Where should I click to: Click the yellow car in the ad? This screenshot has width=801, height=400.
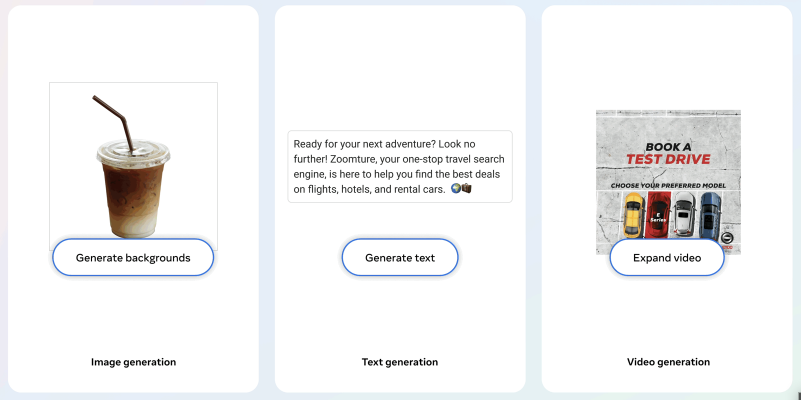pos(631,214)
